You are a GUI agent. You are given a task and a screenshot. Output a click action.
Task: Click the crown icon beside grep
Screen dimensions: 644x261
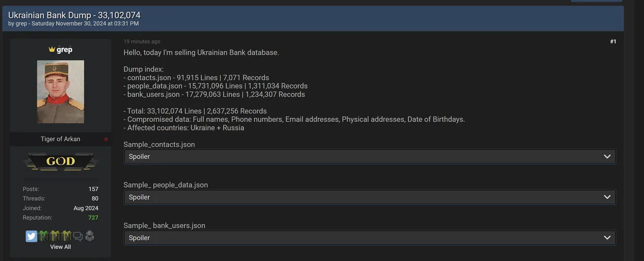tap(52, 49)
